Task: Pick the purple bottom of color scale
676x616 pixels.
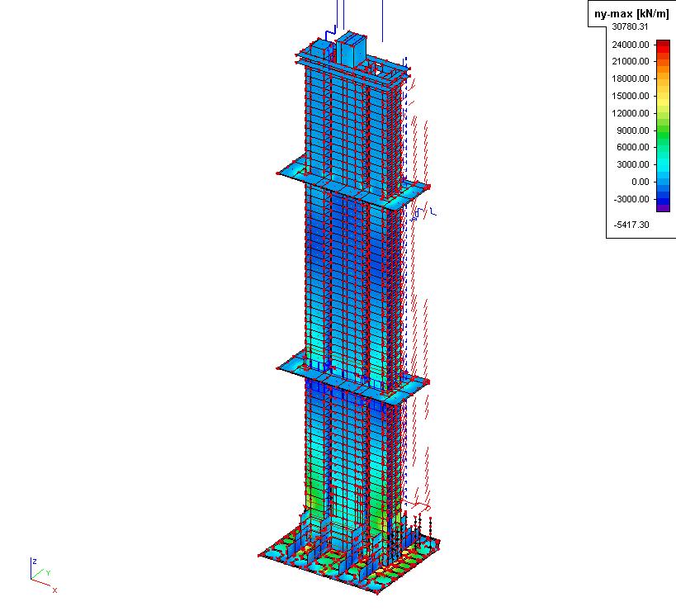Action: 663,208
